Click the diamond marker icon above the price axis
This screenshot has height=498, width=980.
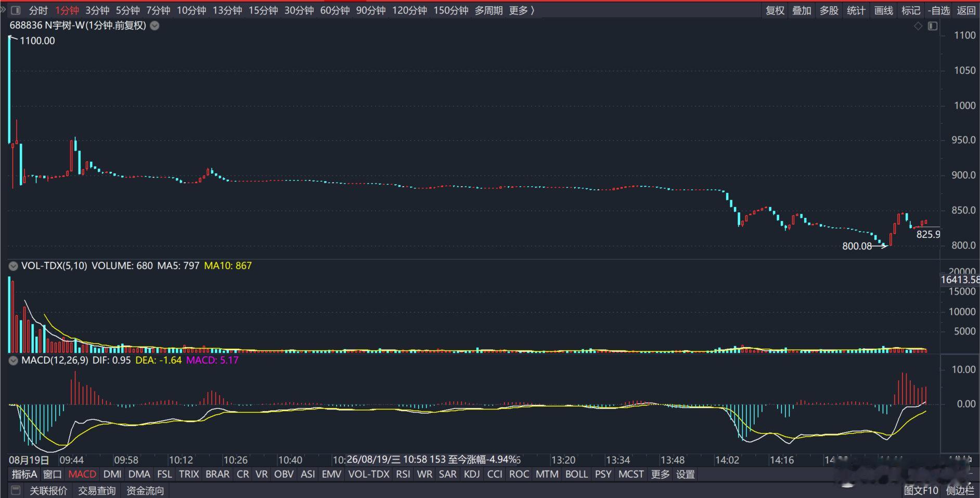pyautogui.click(x=918, y=26)
